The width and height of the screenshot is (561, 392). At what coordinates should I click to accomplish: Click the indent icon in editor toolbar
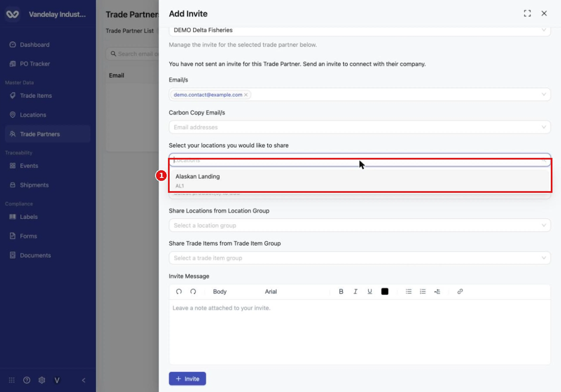[437, 291]
